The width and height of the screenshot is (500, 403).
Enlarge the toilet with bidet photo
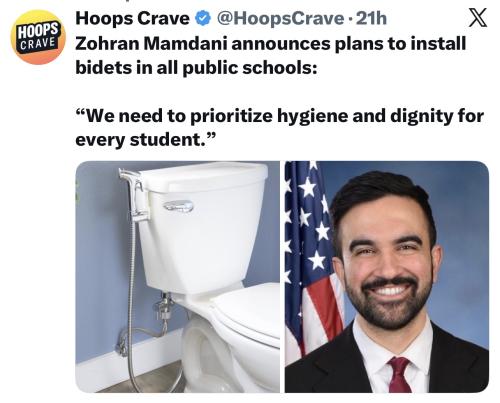click(x=178, y=277)
